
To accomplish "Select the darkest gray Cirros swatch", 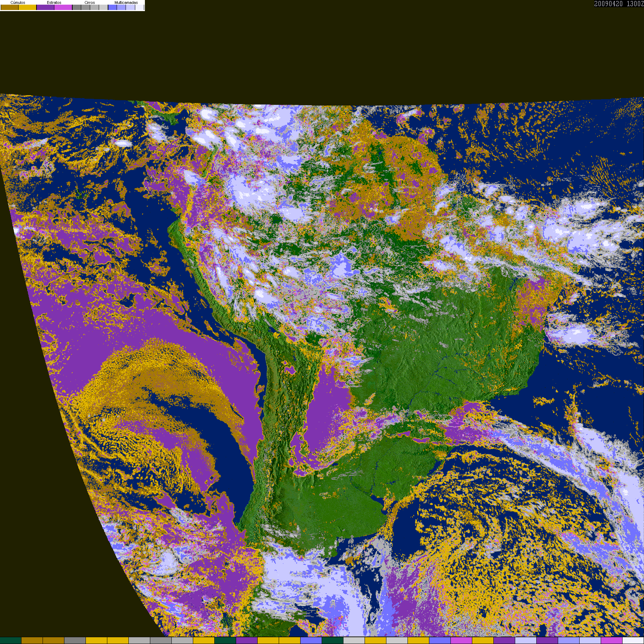I will coord(77,8).
